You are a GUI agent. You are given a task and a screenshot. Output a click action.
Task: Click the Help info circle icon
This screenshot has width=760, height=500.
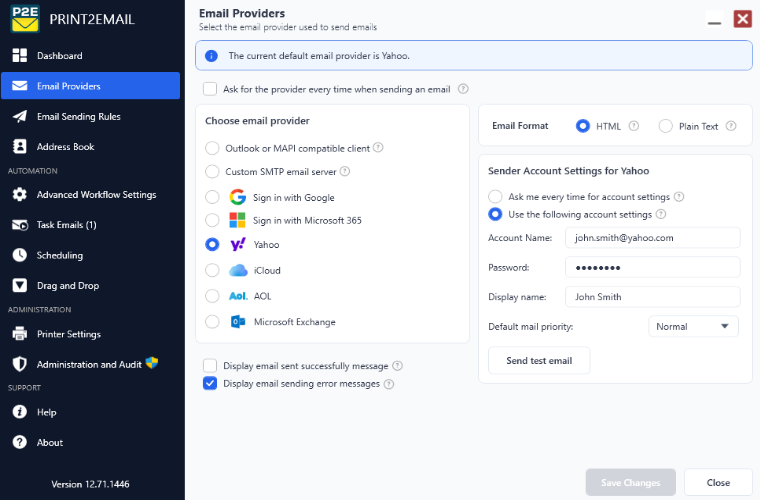click(20, 412)
